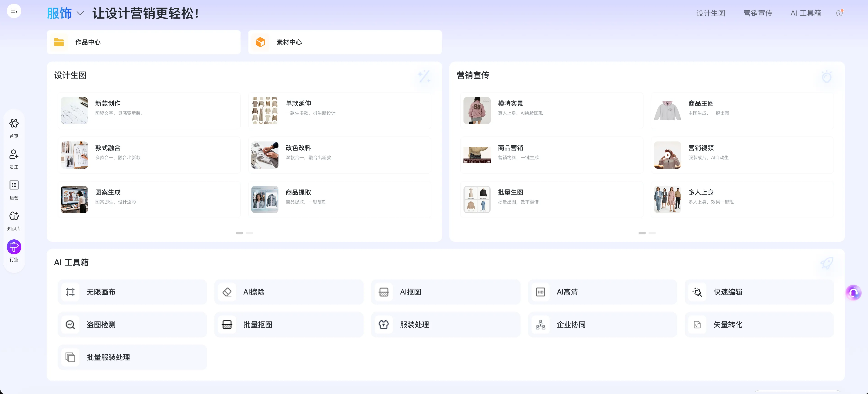
Task: Open the 单款延伸 thumbnail
Action: (265, 110)
